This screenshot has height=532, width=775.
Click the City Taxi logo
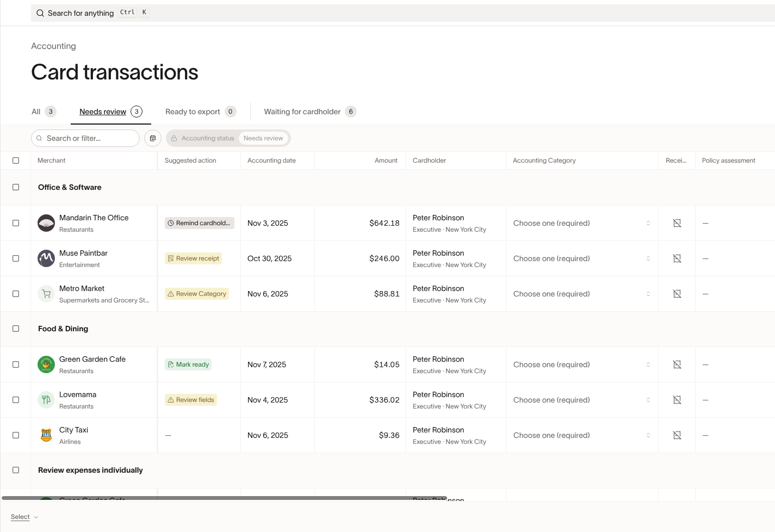coord(46,435)
